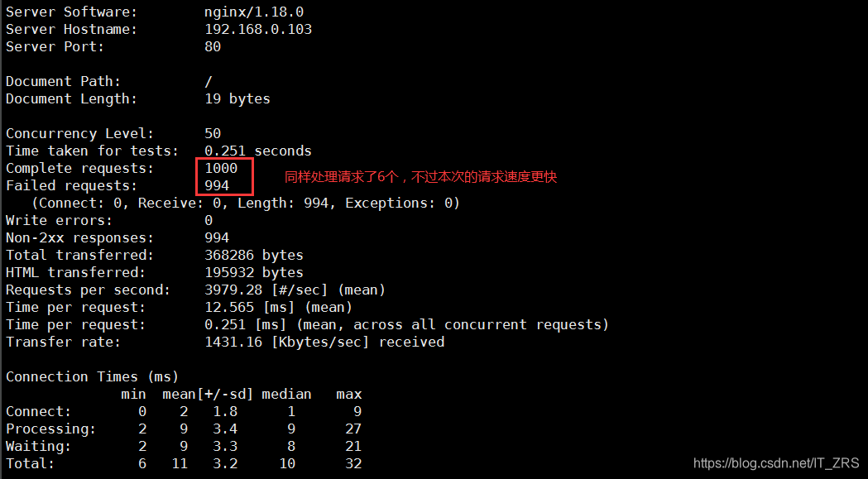
Task: Click the Connection Times (ms) heading
Action: coord(93,376)
